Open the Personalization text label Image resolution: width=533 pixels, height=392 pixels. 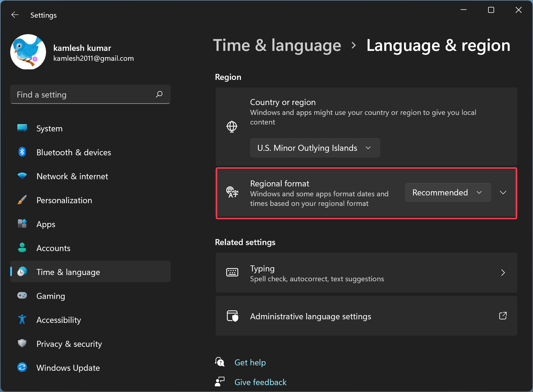click(64, 200)
